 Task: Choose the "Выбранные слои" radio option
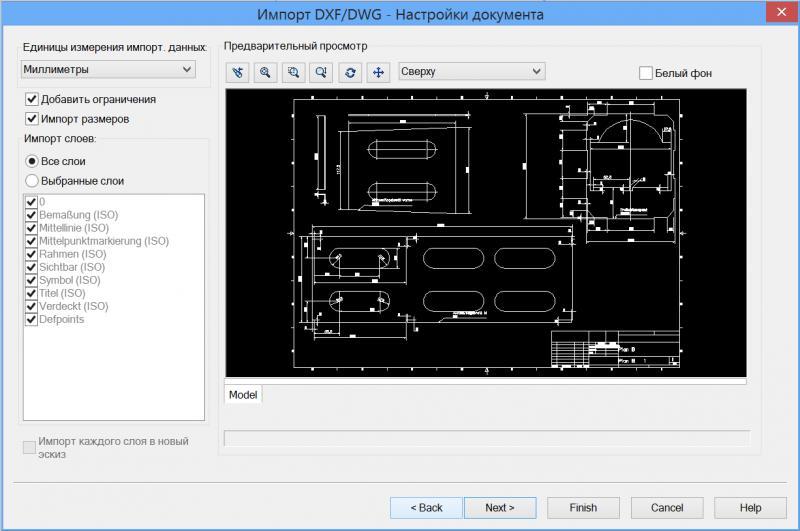pos(32,181)
